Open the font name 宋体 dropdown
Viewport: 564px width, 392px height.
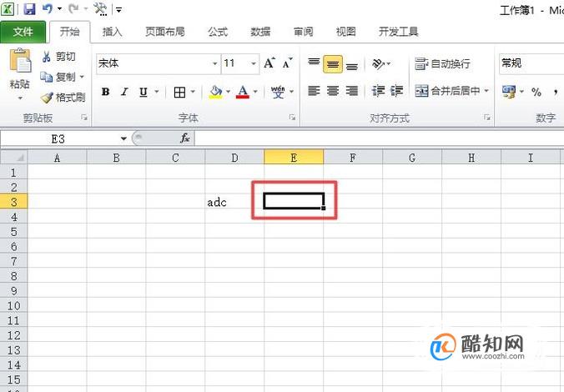click(214, 63)
